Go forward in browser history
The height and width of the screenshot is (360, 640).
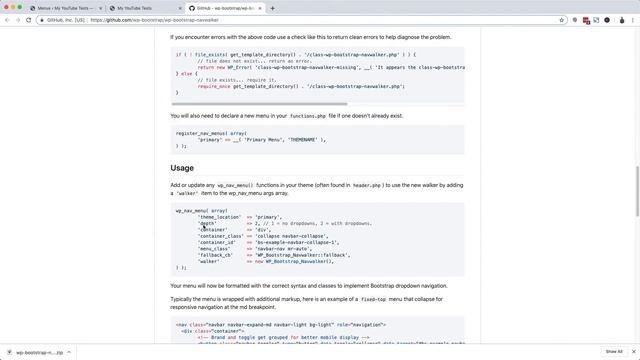18,20
